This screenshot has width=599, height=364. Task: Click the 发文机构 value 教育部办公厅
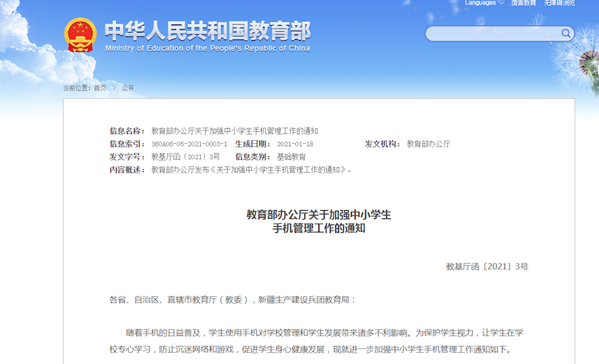[428, 144]
